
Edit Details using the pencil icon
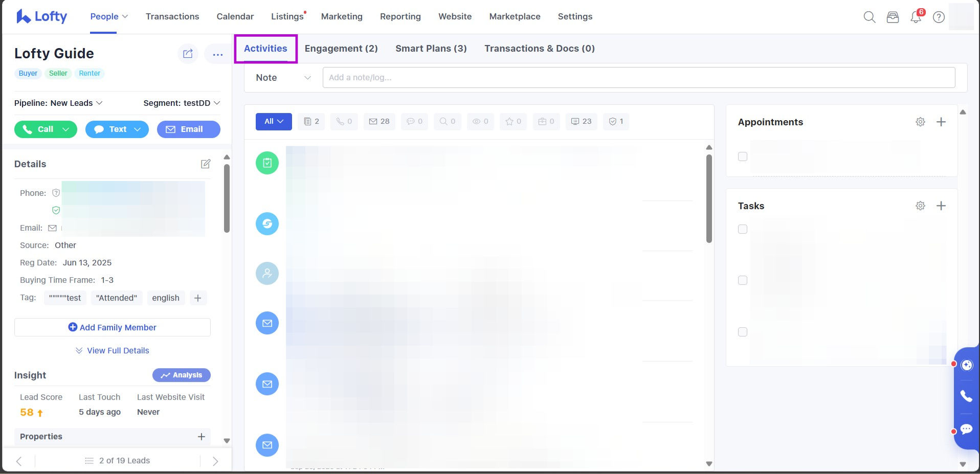[x=206, y=164]
